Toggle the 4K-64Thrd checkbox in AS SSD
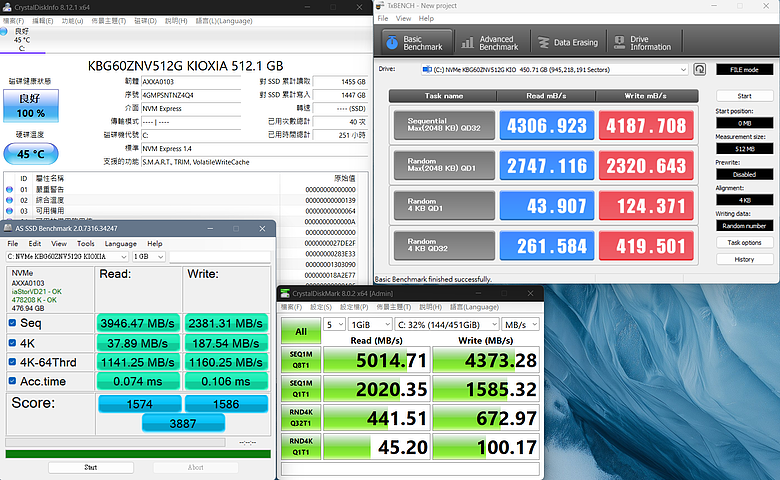Screen dimensions: 780x480 click(12, 362)
